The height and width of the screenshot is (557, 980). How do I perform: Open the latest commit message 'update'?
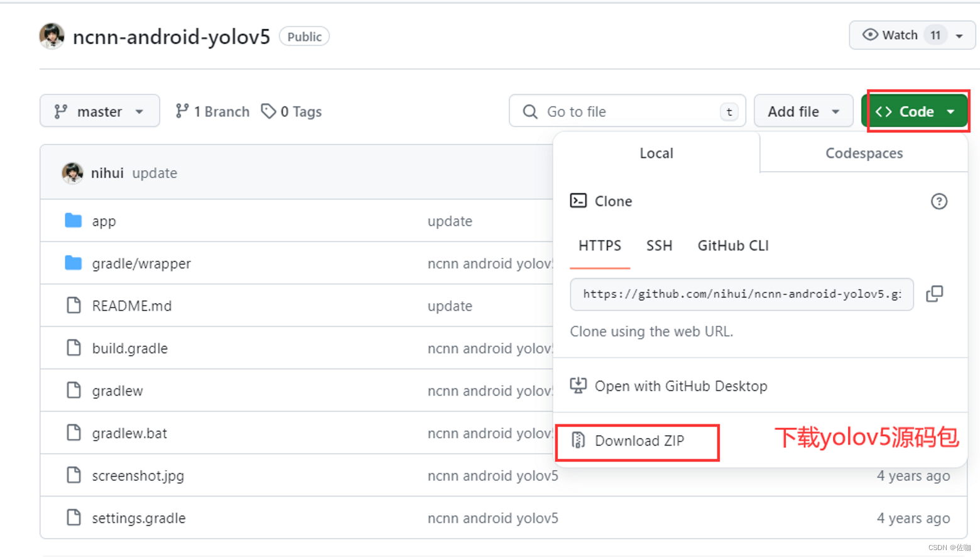(155, 173)
